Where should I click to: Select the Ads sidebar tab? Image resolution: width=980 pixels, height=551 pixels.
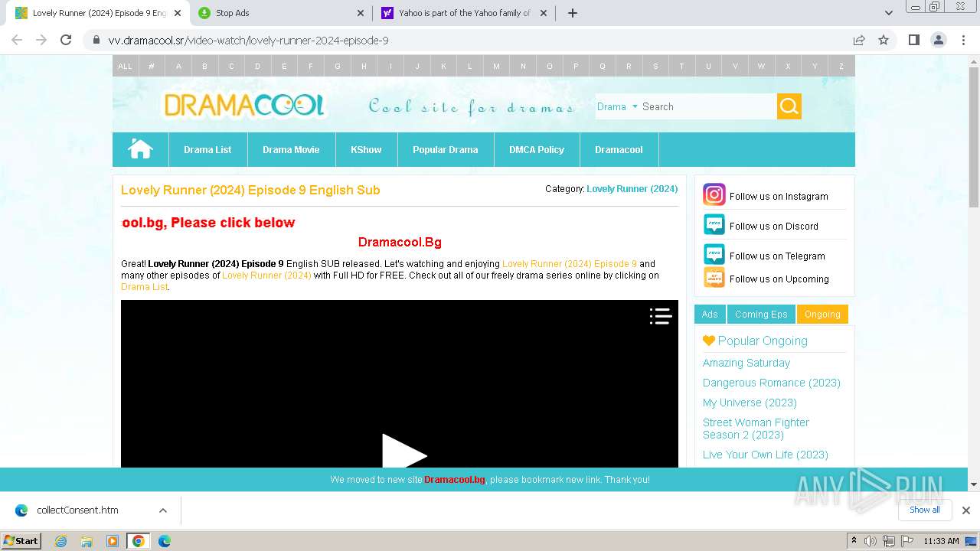(710, 314)
